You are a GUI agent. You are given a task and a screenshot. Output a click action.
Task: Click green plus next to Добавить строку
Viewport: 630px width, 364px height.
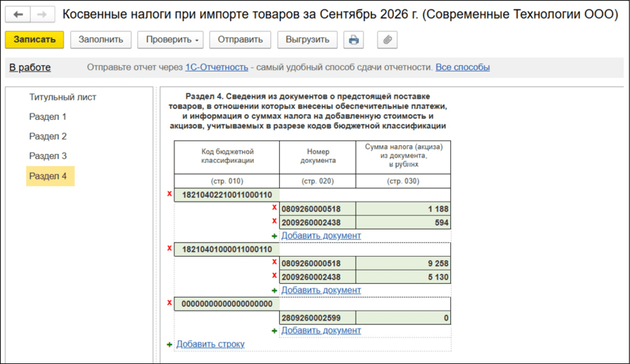click(x=170, y=345)
